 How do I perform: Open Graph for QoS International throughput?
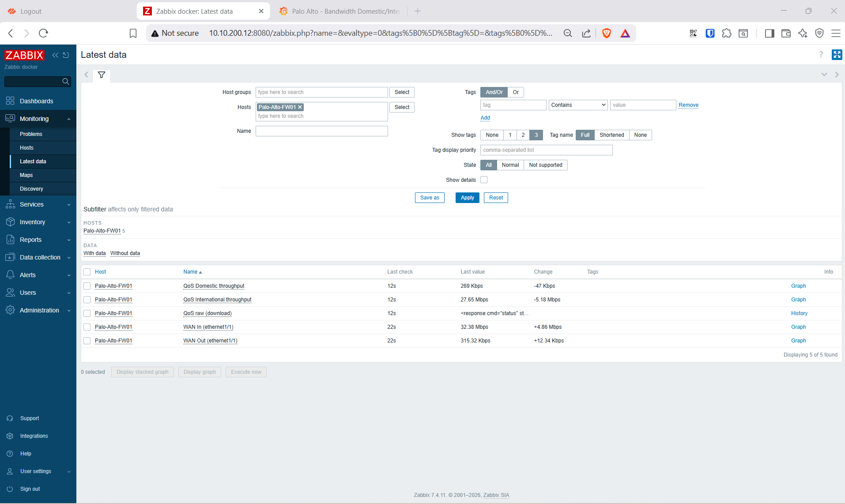[798, 300]
